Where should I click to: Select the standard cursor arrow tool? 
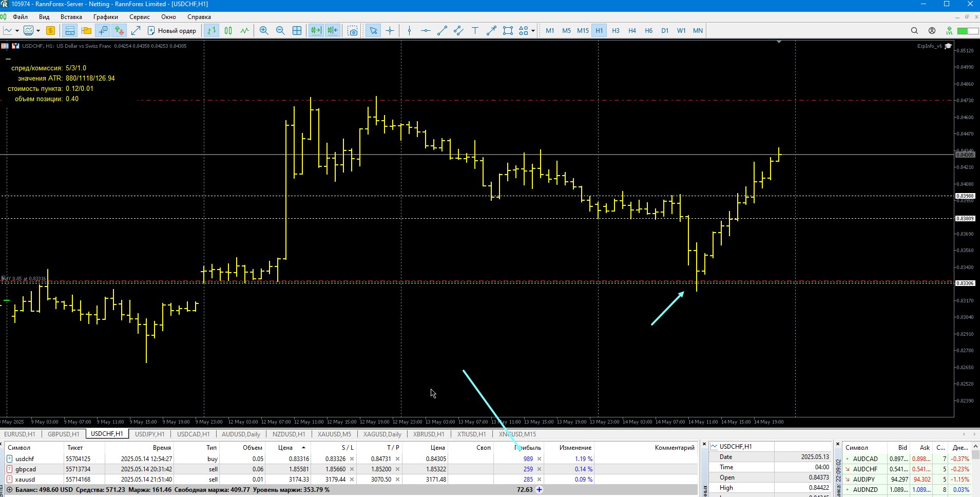point(373,31)
